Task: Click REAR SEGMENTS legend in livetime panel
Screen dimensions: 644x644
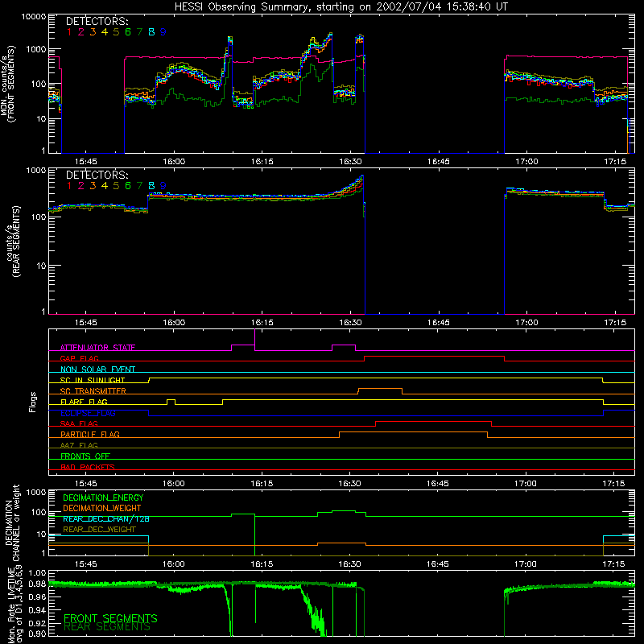Action: (x=107, y=627)
